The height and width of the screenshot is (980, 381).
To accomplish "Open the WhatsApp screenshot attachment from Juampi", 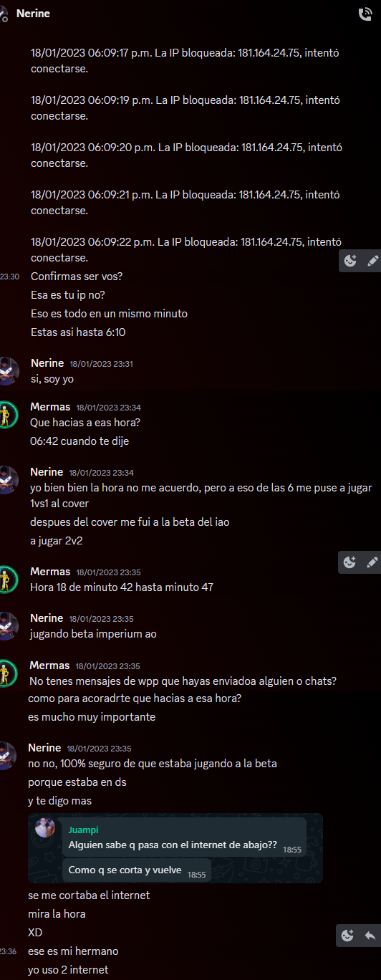I will (175, 847).
